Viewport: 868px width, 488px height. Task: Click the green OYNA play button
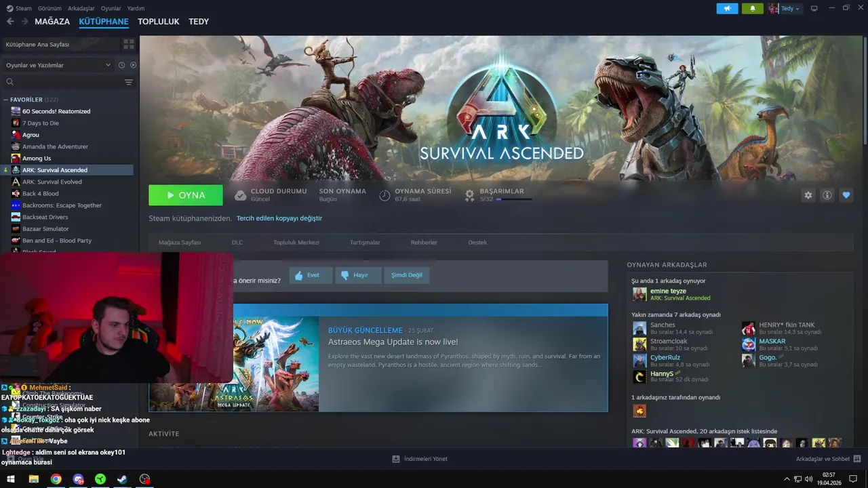pos(186,195)
